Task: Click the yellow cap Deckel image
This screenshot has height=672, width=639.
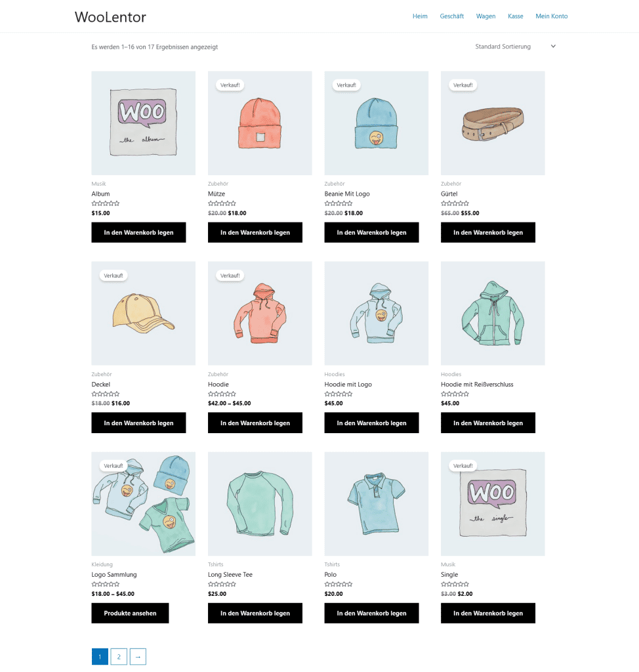Action: pyautogui.click(x=143, y=313)
